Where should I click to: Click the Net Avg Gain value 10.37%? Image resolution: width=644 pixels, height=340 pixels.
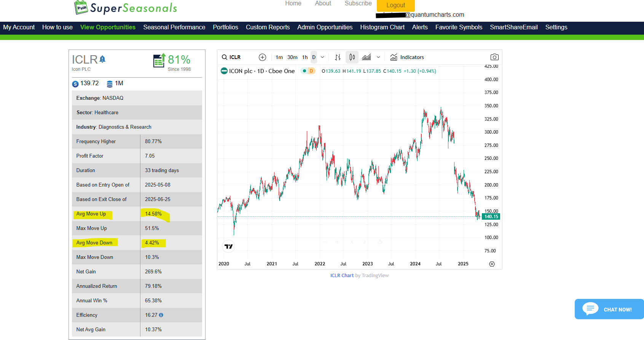(153, 329)
